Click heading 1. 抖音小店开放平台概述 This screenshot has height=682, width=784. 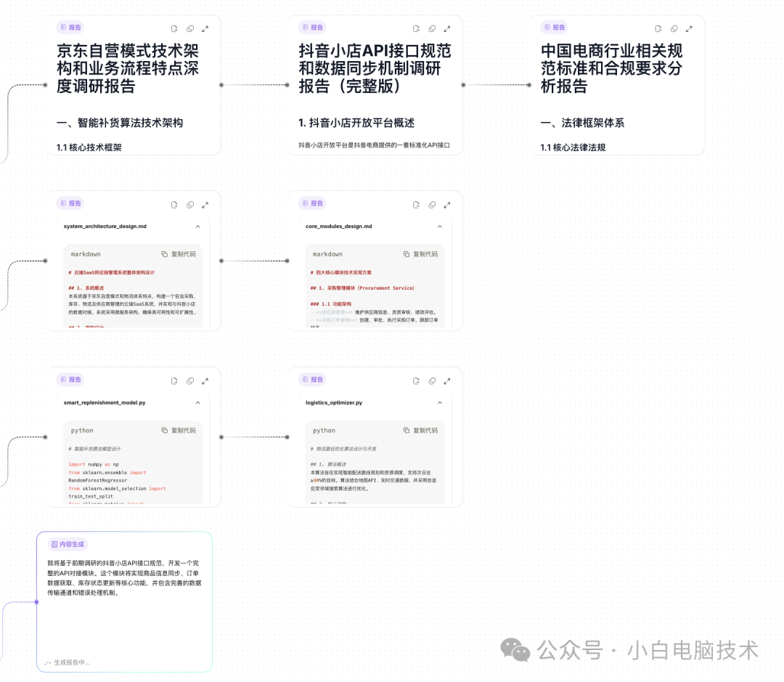(x=356, y=123)
